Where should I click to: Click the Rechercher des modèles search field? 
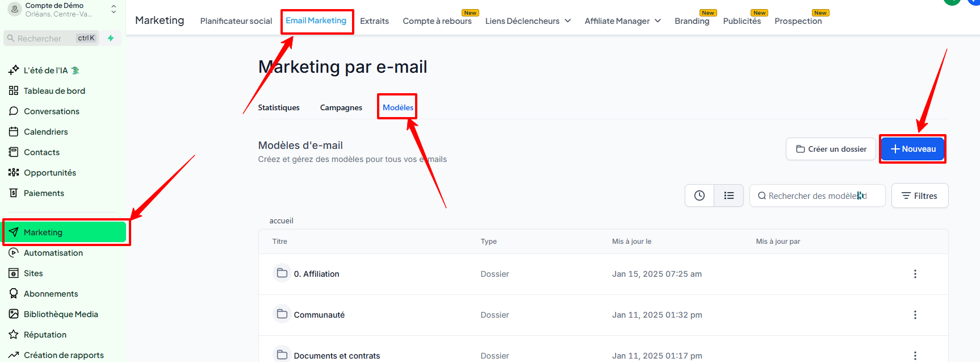click(x=817, y=195)
